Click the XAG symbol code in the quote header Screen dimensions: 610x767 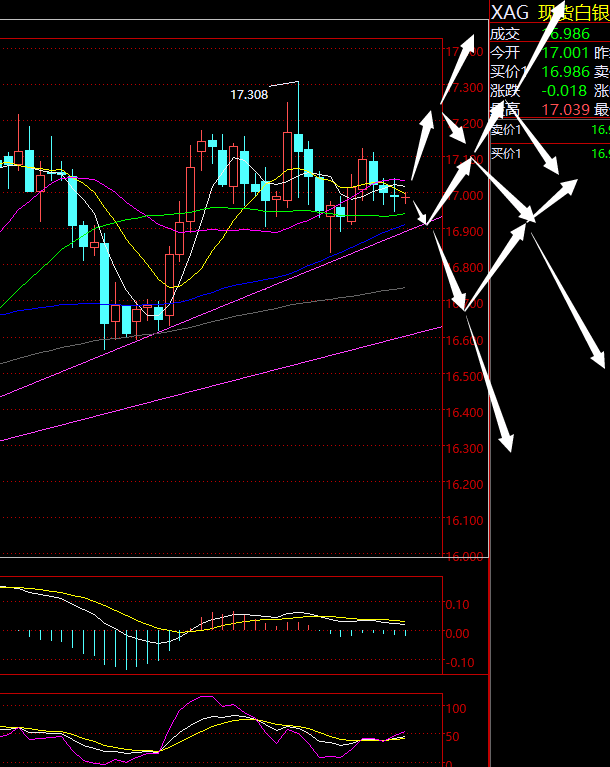pyautogui.click(x=510, y=12)
